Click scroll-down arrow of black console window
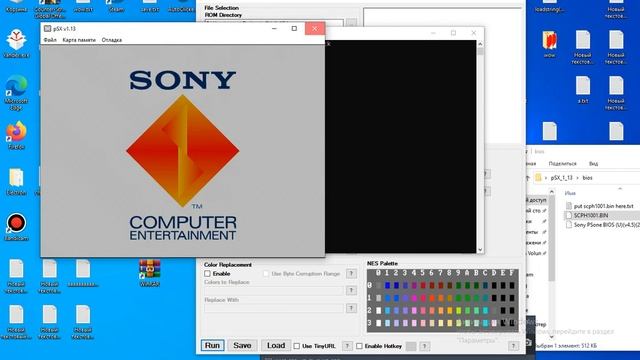This screenshot has width=640, height=360. 480,249
